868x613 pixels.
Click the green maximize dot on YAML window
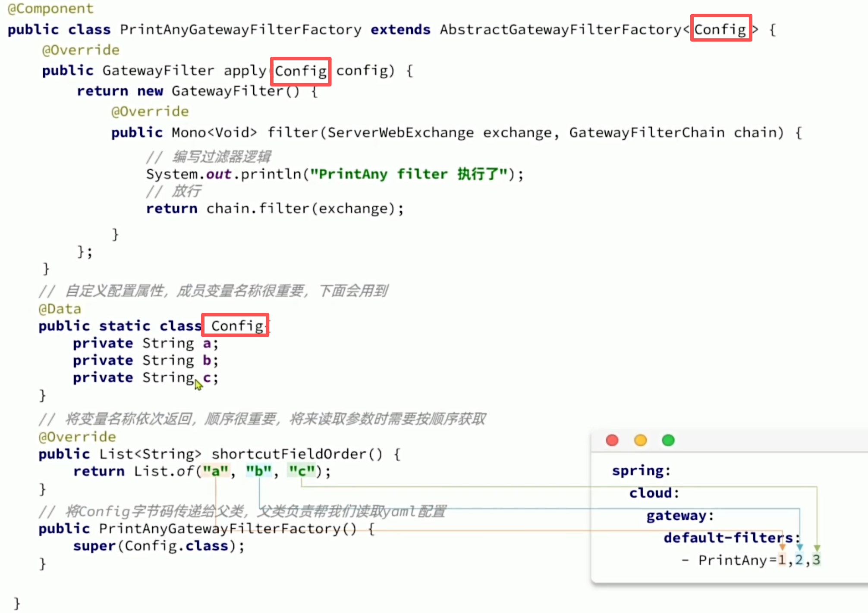pyautogui.click(x=668, y=440)
